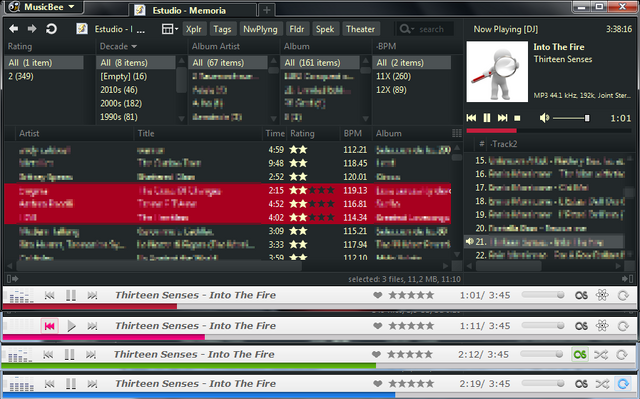This screenshot has width=640, height=399.
Task: Open the NwPlyng toolbar button
Action: click(x=260, y=29)
